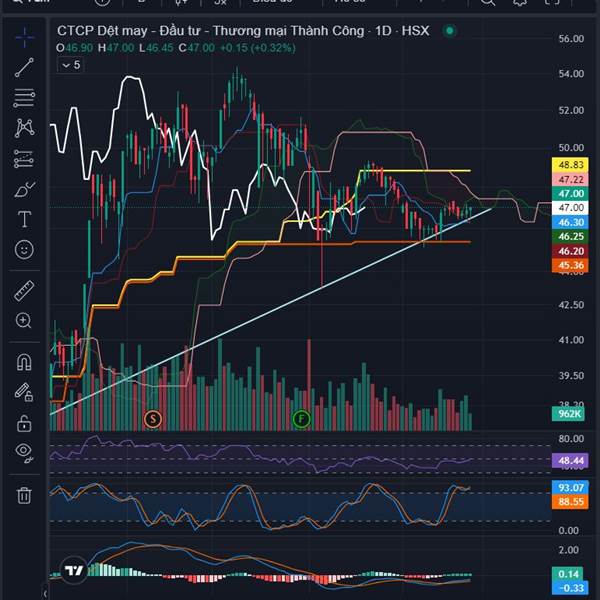This screenshot has height=600, width=600.
Task: Expand the panel arrow at bottom left corner
Action: (x=45, y=593)
